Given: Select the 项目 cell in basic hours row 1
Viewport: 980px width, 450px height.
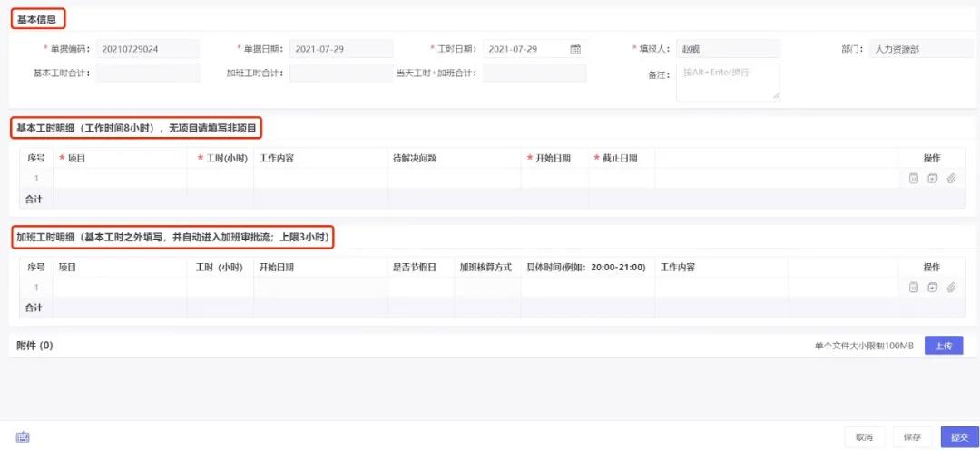Looking at the screenshot, I should point(120,179).
